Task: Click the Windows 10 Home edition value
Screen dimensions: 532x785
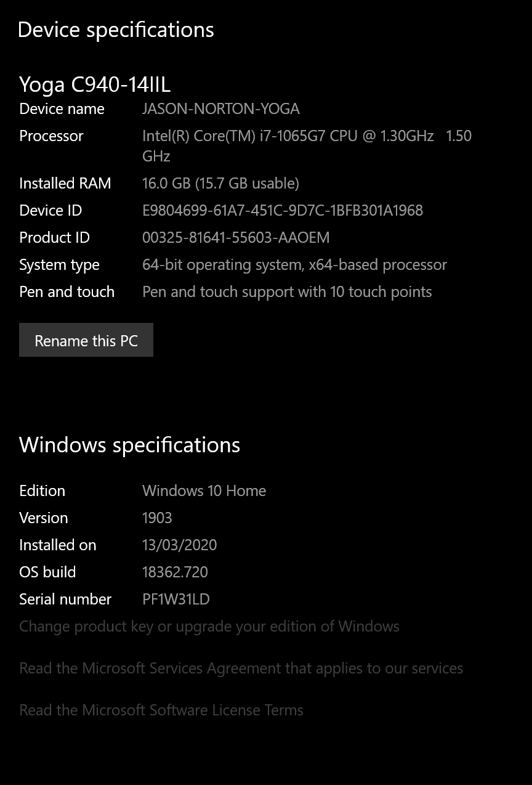Action: [x=204, y=491]
